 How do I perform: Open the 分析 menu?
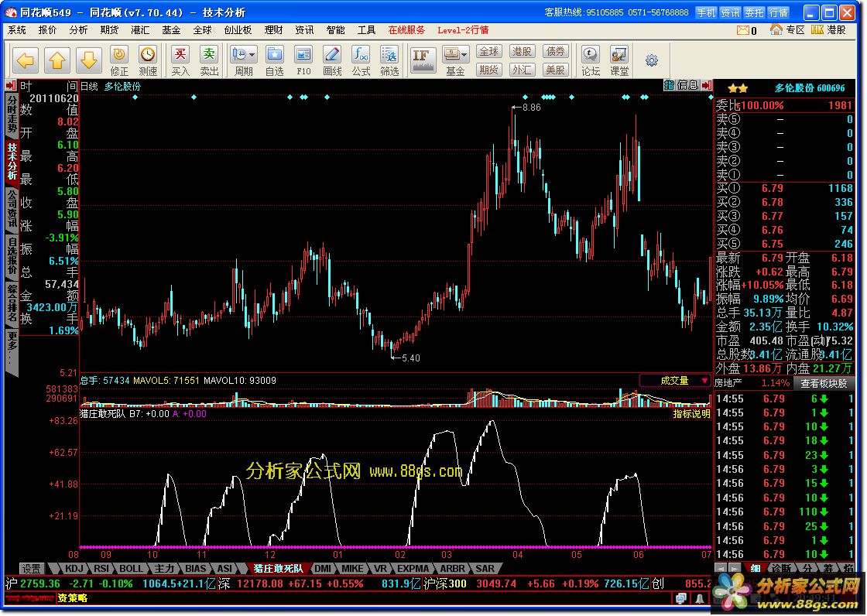click(x=78, y=30)
